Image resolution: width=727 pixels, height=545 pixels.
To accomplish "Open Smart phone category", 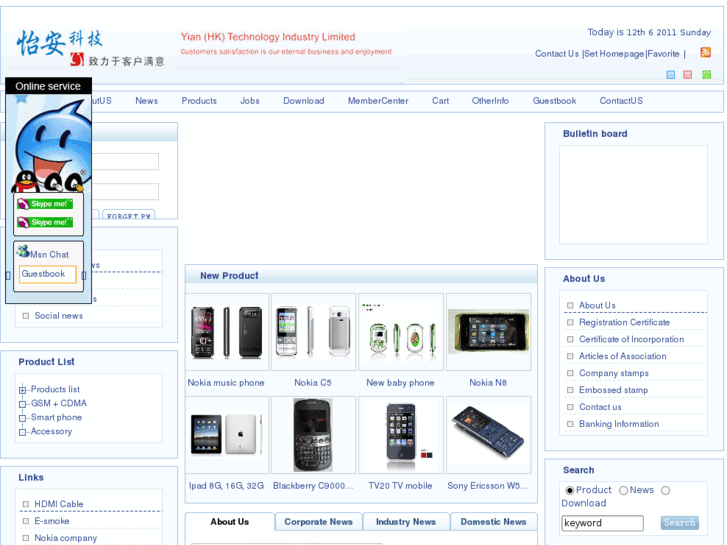I will pyautogui.click(x=56, y=417).
